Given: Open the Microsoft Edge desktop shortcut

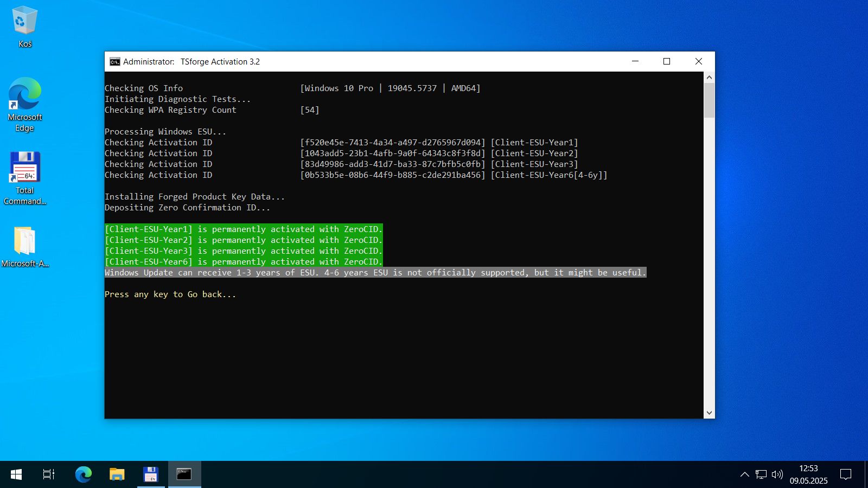Looking at the screenshot, I should [25, 105].
